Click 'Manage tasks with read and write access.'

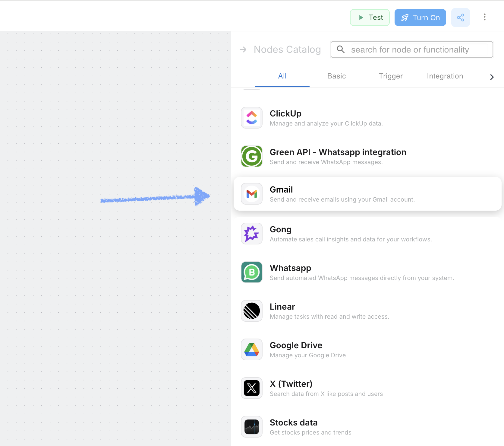tap(329, 317)
